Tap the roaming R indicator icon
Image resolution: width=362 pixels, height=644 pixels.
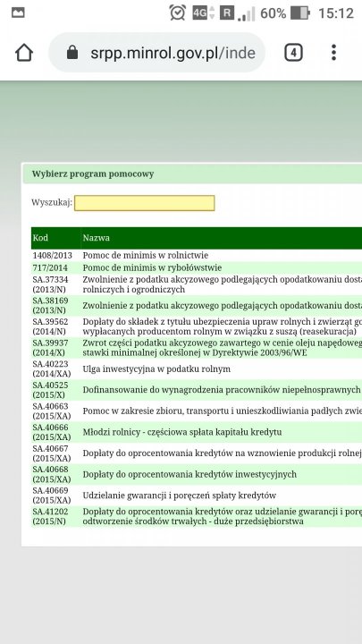[226, 13]
